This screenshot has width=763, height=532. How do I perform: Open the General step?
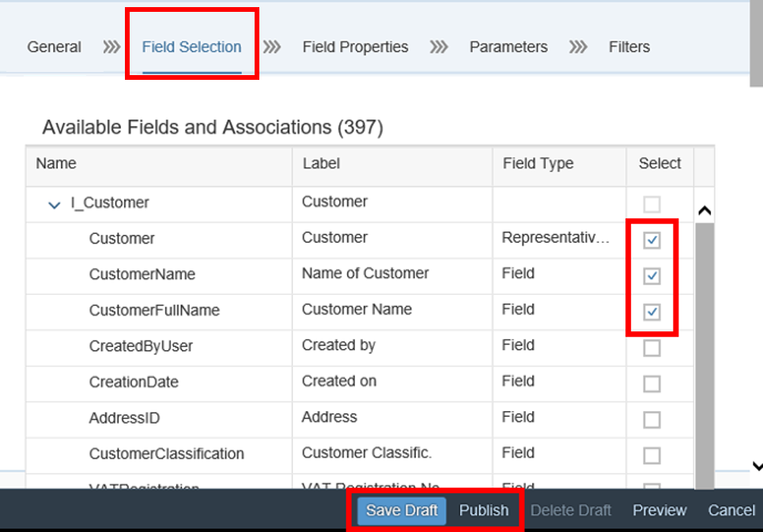(x=54, y=47)
